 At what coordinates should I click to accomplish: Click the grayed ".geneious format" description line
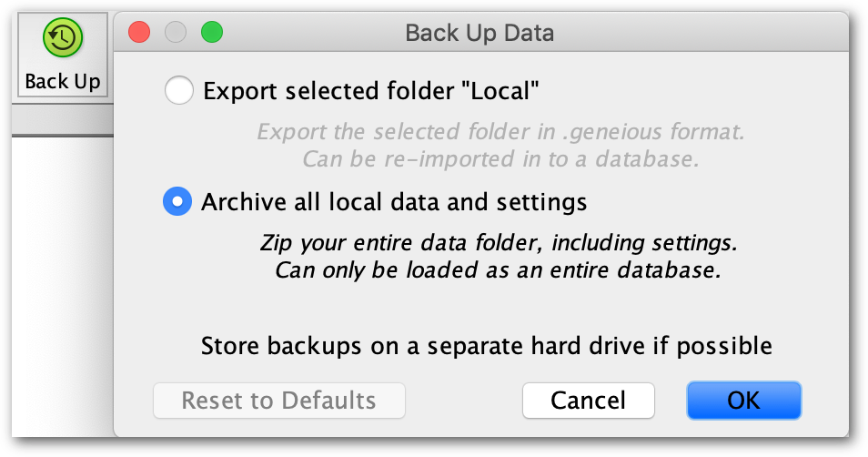pos(500,132)
